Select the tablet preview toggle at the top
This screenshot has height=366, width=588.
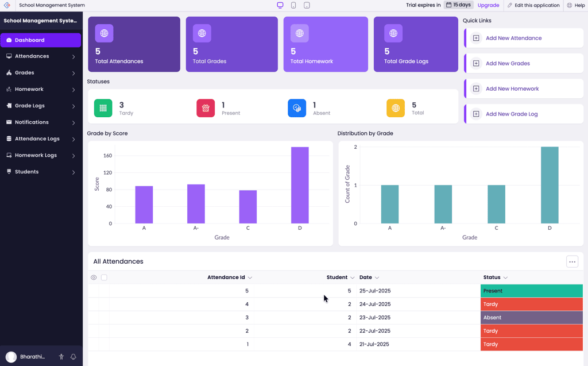306,5
